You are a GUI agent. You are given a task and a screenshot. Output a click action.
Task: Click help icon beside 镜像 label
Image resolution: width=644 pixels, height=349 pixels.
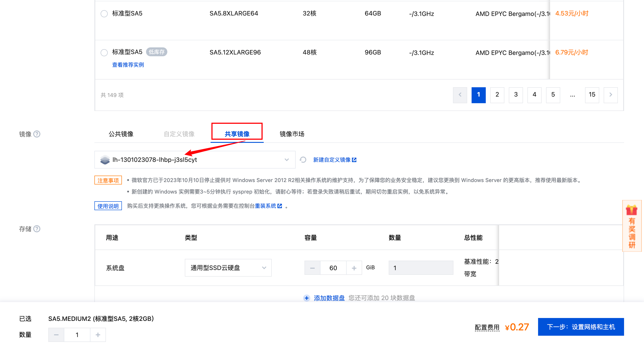click(37, 134)
